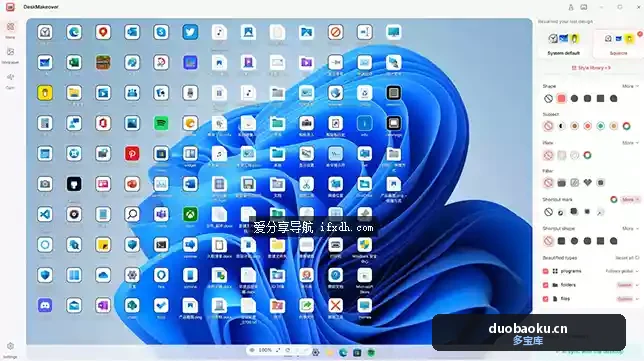Choose no shape in Shape row
This screenshot has width=644, height=361.
coord(548,99)
